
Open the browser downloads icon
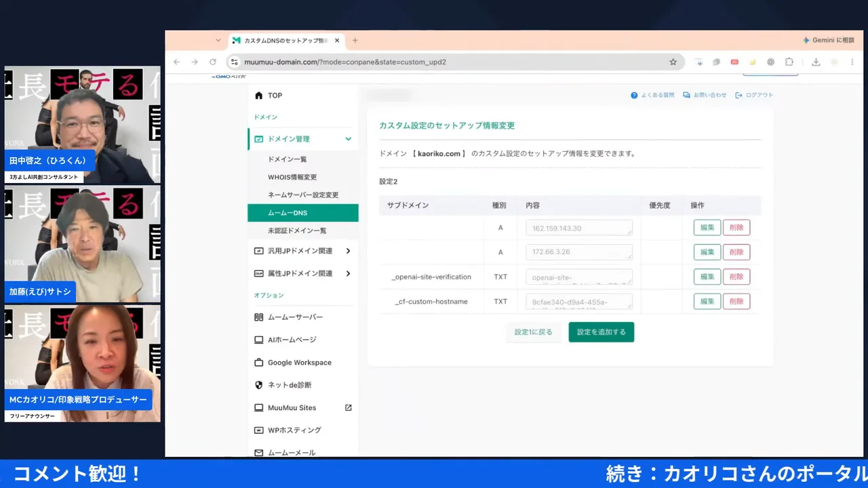tap(816, 62)
